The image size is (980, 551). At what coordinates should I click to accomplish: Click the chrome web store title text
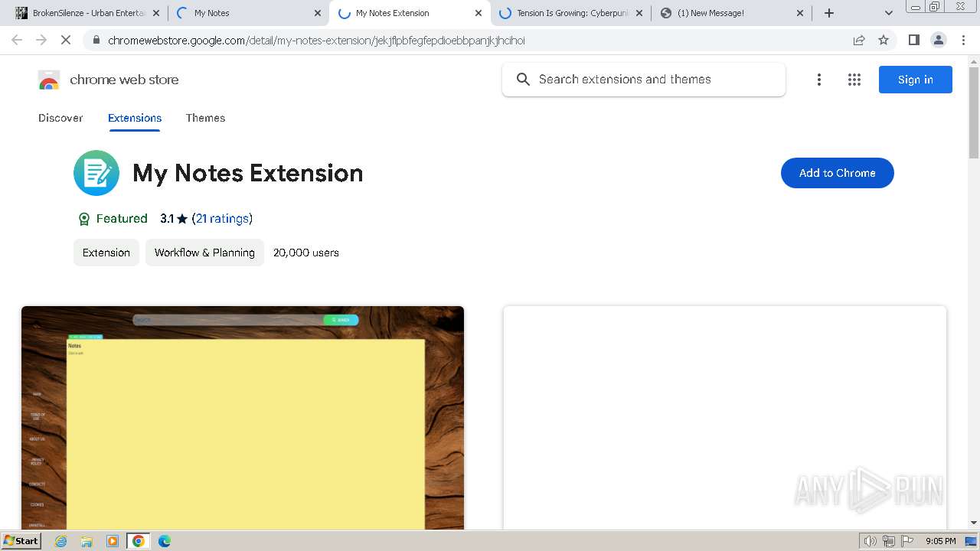tap(124, 80)
